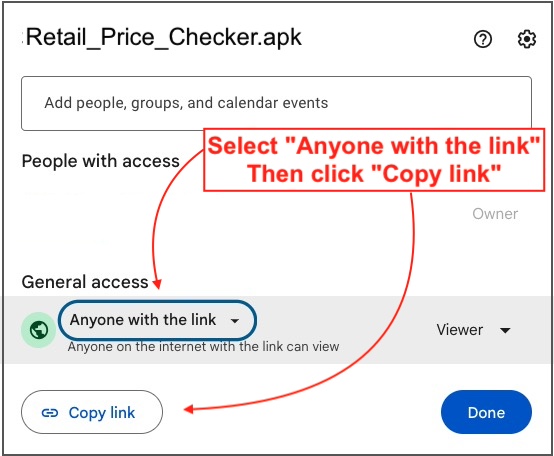Viewport: 554px width, 456px height.
Task: Expand the Anyone with the link dropdown
Action: coord(157,320)
